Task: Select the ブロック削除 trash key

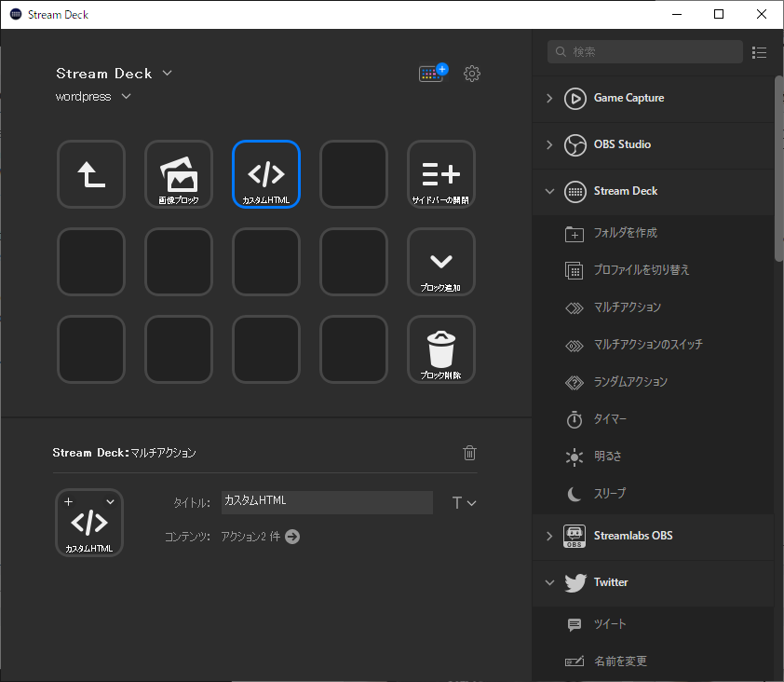Action: pos(441,349)
